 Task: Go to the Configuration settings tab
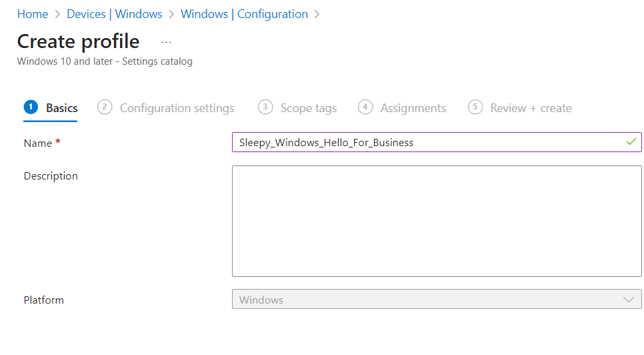tap(177, 108)
